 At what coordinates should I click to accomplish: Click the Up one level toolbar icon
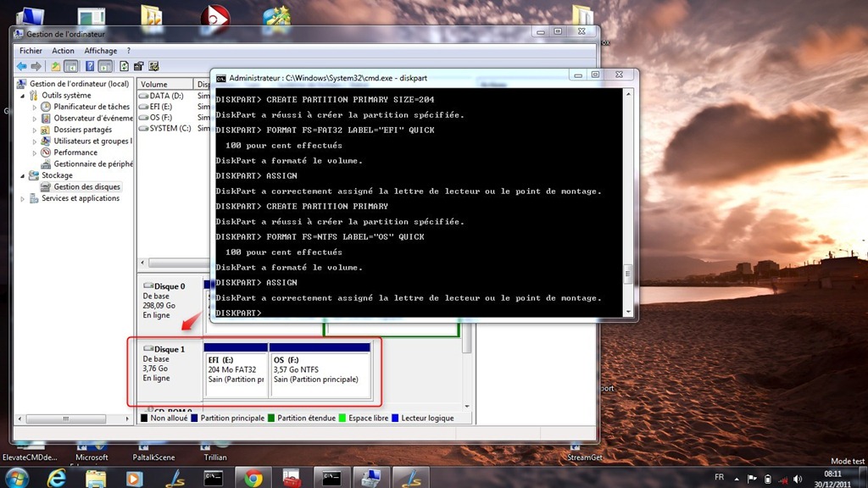[55, 66]
